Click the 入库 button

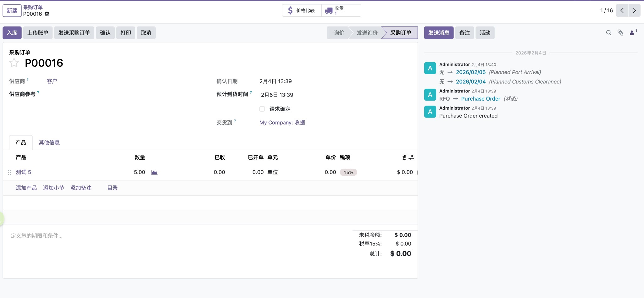click(x=12, y=33)
